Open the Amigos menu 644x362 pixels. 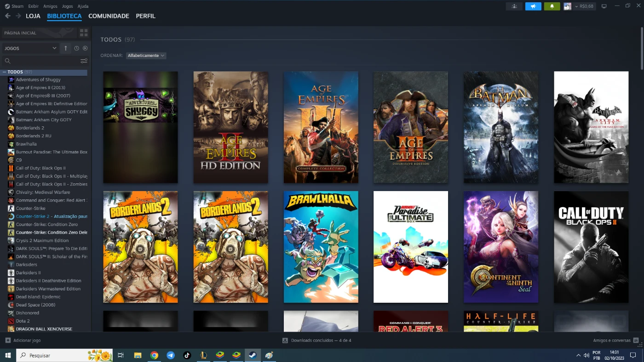50,6
